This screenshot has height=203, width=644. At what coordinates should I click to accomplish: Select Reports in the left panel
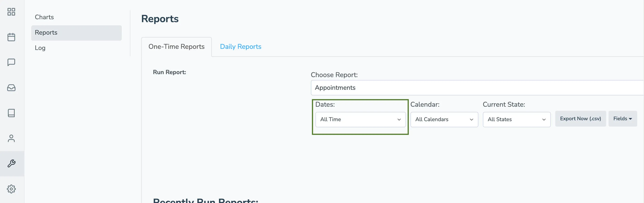point(46,33)
